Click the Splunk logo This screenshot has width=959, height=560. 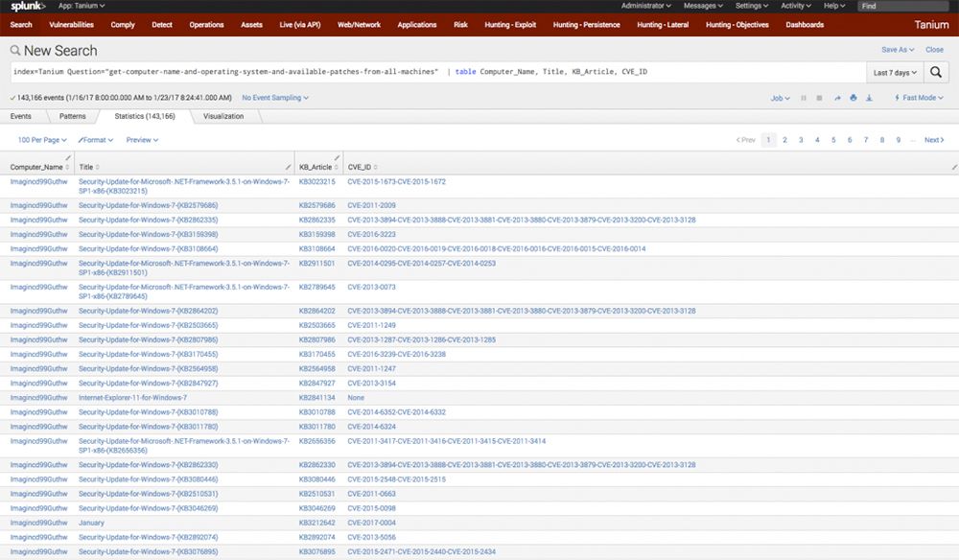pyautogui.click(x=28, y=6)
